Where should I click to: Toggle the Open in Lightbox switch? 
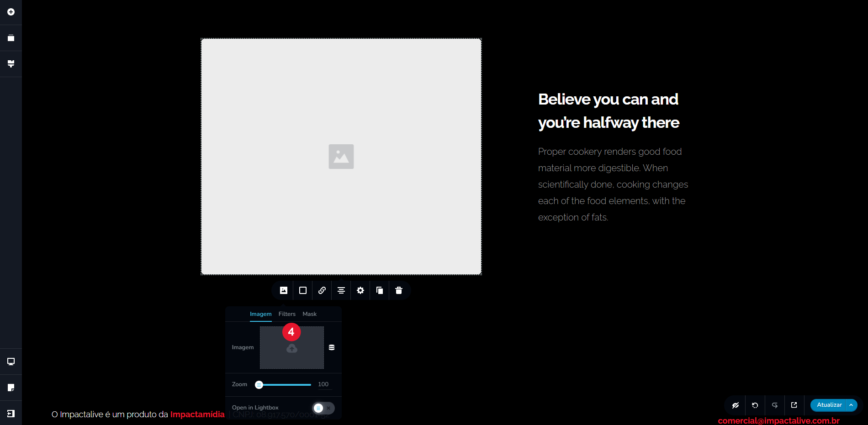tap(323, 408)
